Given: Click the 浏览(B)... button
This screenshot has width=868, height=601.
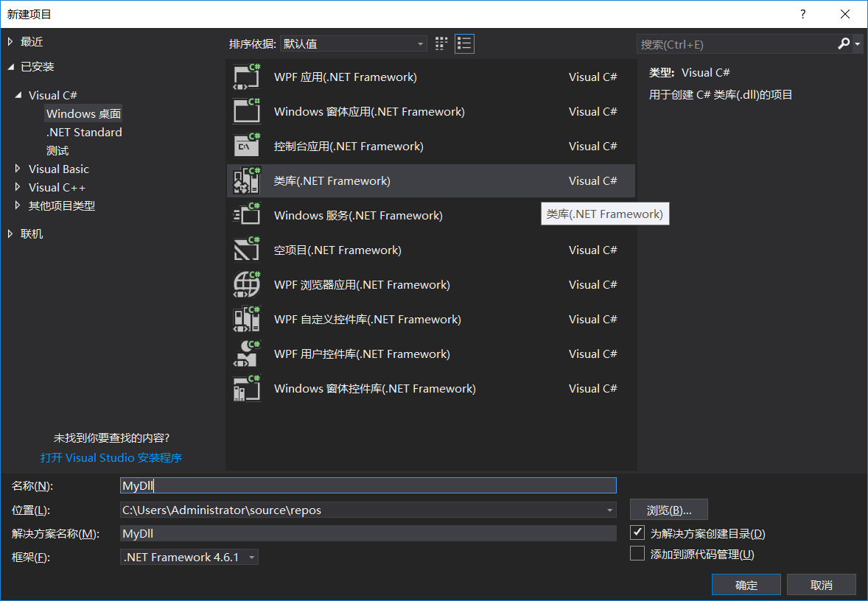Looking at the screenshot, I should pyautogui.click(x=669, y=510).
